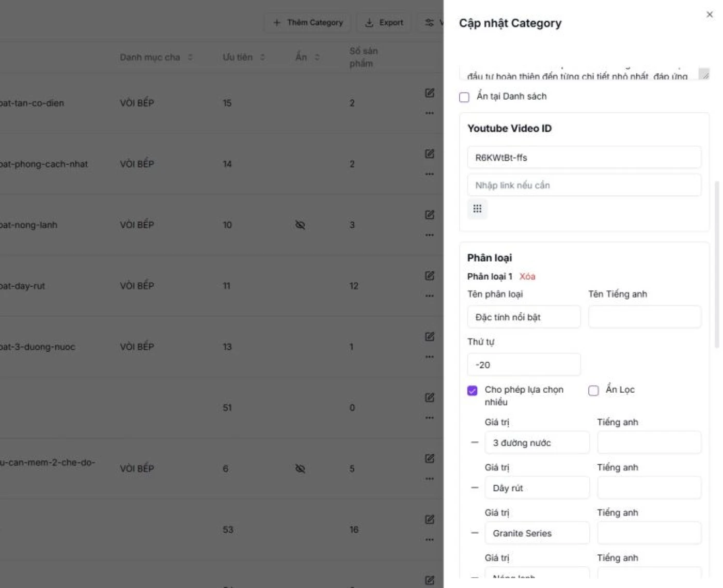Sort by the "Ưu tiên" column
The height and width of the screenshot is (588, 723).
point(263,57)
